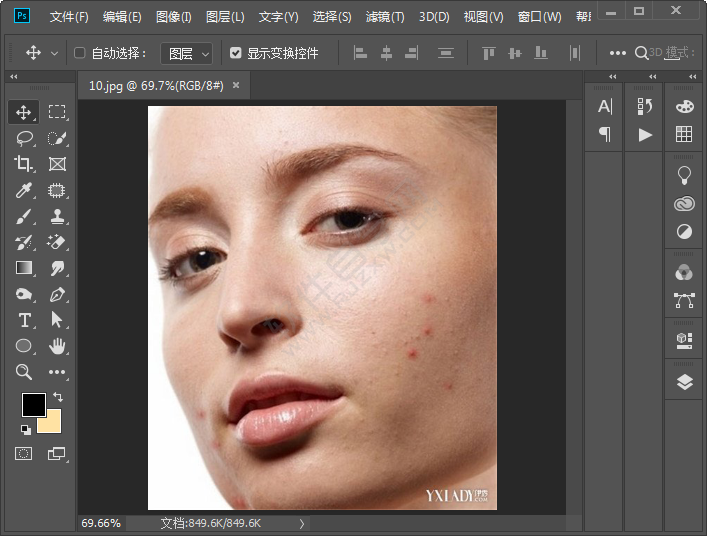Expand the Move tool preset picker arrow
This screenshot has height=536, width=707.
54,53
